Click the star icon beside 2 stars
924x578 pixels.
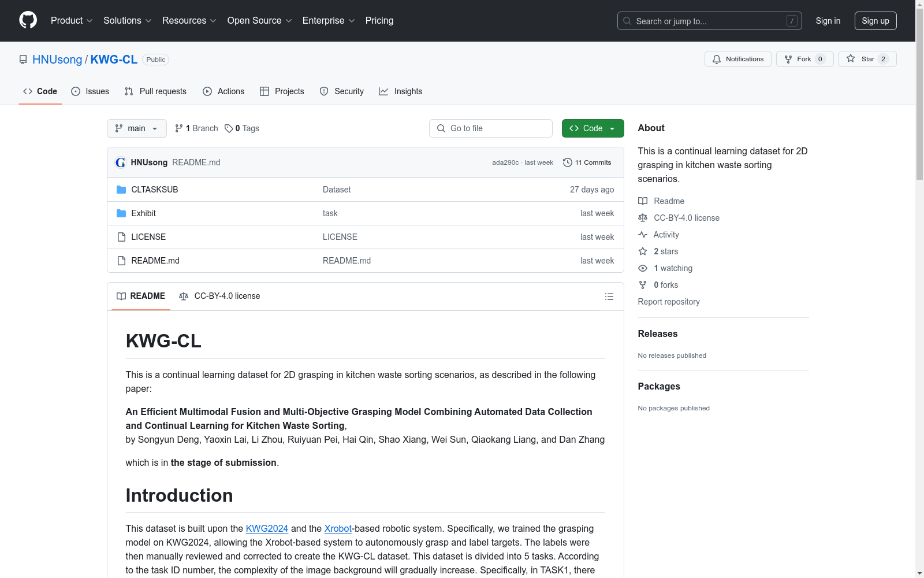(x=643, y=251)
